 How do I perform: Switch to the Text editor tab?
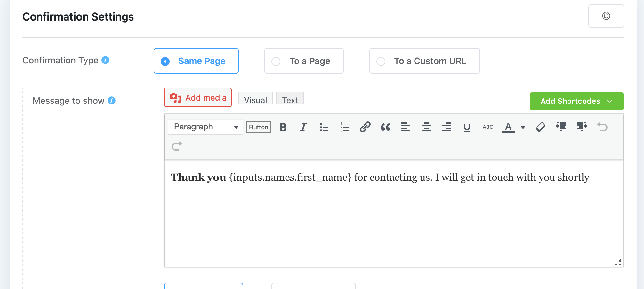click(x=290, y=100)
